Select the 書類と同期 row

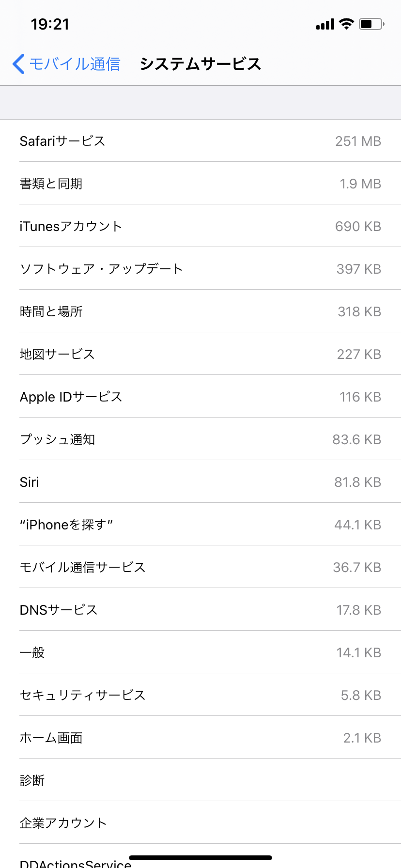coord(200,184)
